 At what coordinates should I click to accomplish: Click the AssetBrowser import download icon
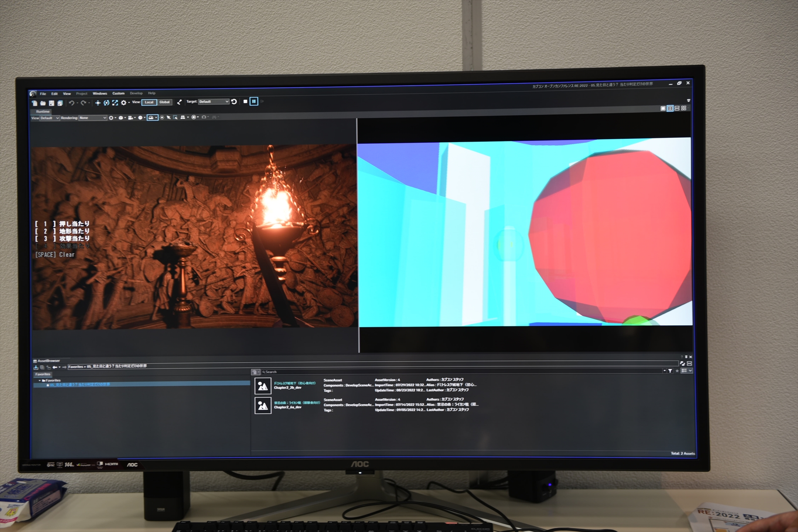(36, 367)
